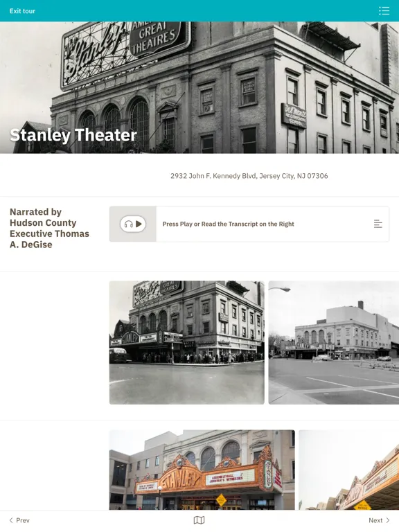
Task: Open the tour stops list menu icon
Action: (x=384, y=11)
